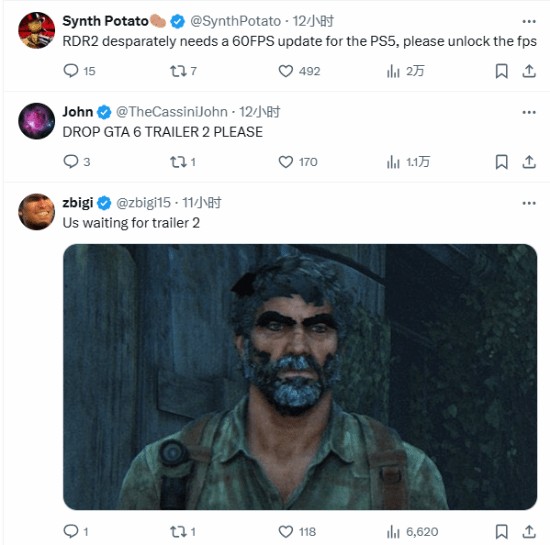Open replies on Synth Potato's tweet
Image resolution: width=550 pixels, height=545 pixels.
click(79, 71)
